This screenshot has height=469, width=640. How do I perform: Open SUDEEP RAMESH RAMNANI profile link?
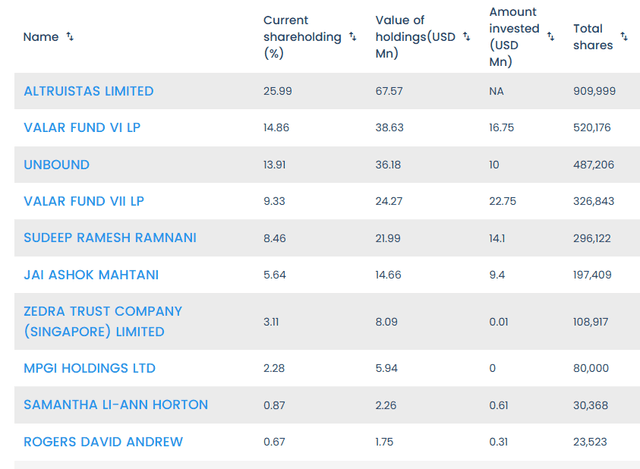point(110,238)
